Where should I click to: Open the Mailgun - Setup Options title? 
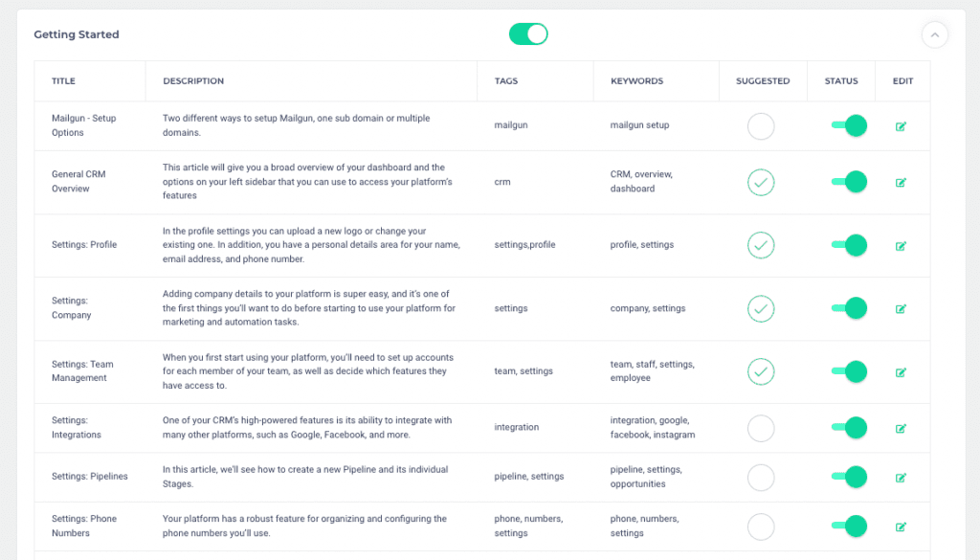coord(81,125)
